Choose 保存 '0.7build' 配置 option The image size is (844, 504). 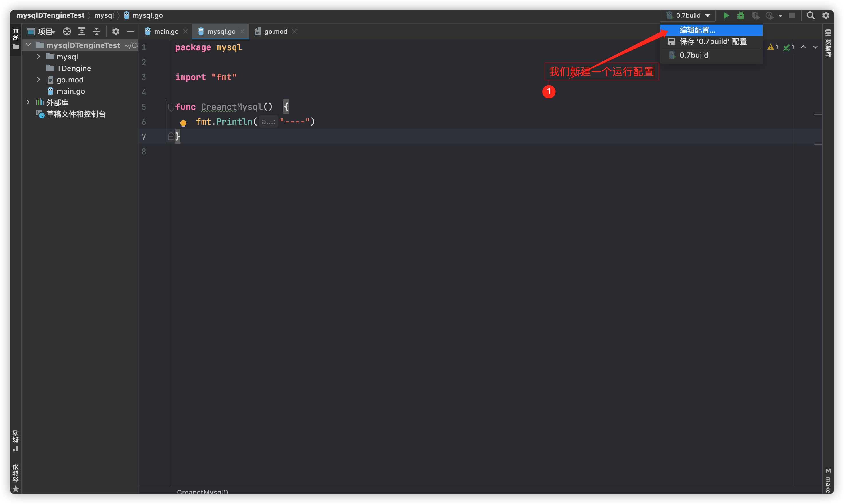pyautogui.click(x=713, y=42)
